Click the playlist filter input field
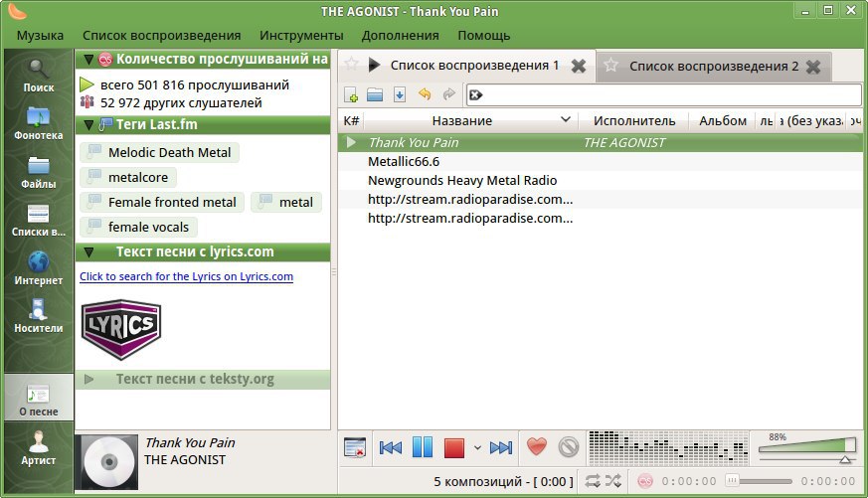 (x=664, y=95)
